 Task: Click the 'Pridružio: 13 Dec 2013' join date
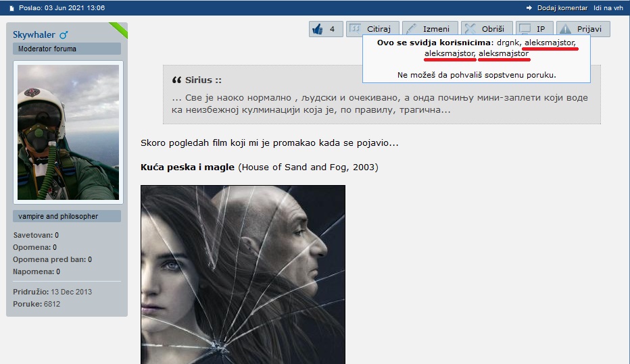[52, 292]
